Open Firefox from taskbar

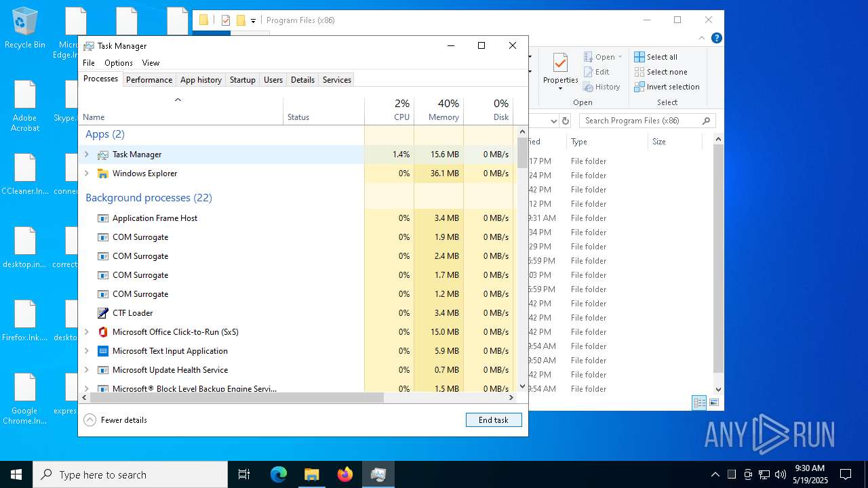point(345,474)
